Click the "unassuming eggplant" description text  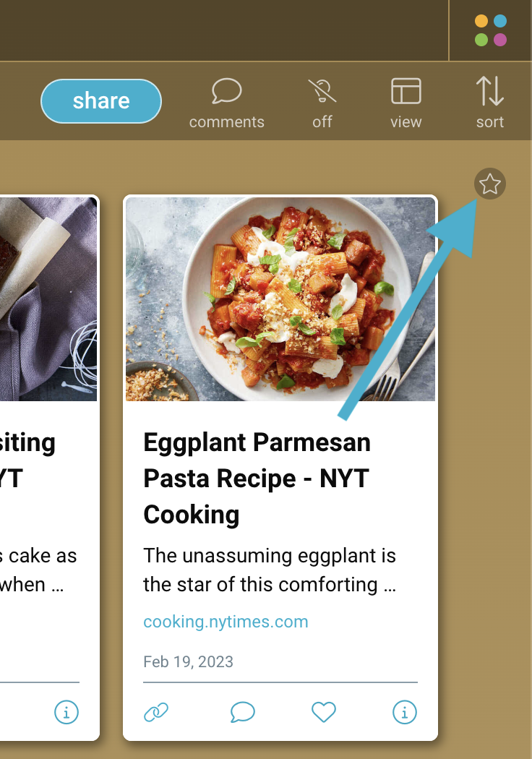click(x=270, y=570)
